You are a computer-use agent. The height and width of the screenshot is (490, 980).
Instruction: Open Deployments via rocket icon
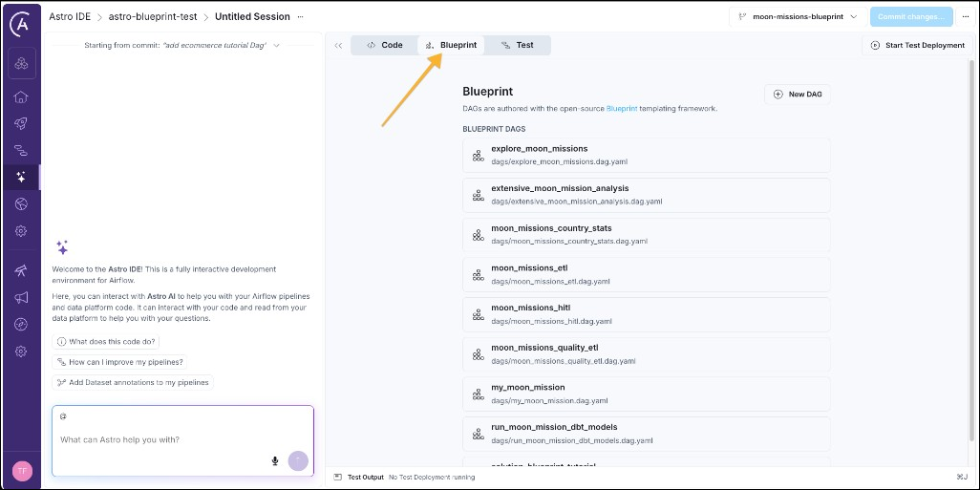21,124
